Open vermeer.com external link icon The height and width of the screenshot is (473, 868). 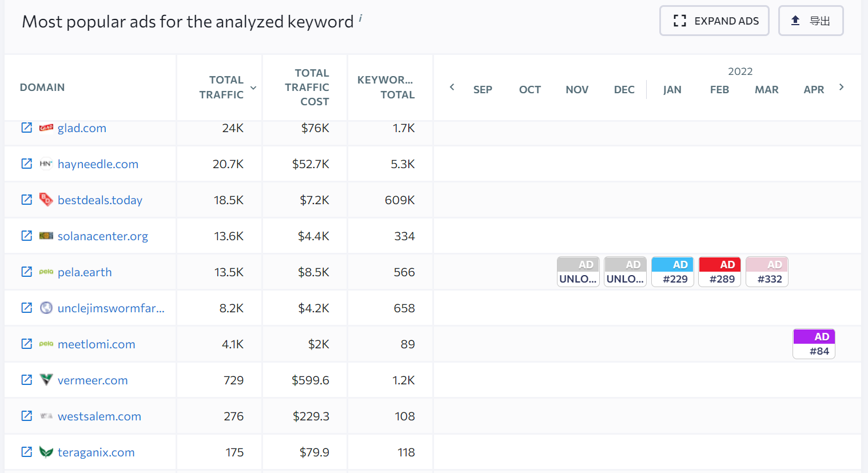[x=27, y=380]
